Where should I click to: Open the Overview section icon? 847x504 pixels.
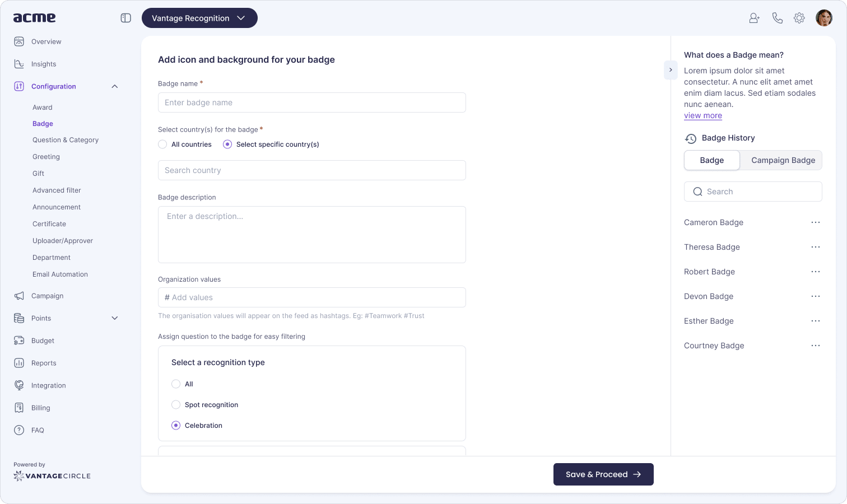(x=19, y=41)
